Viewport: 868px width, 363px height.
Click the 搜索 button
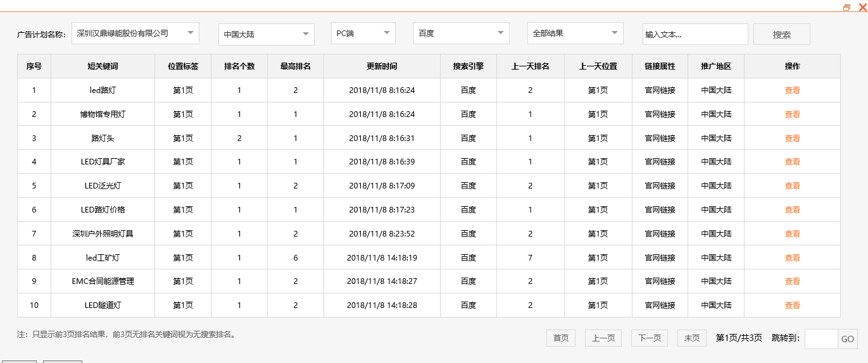tap(782, 34)
